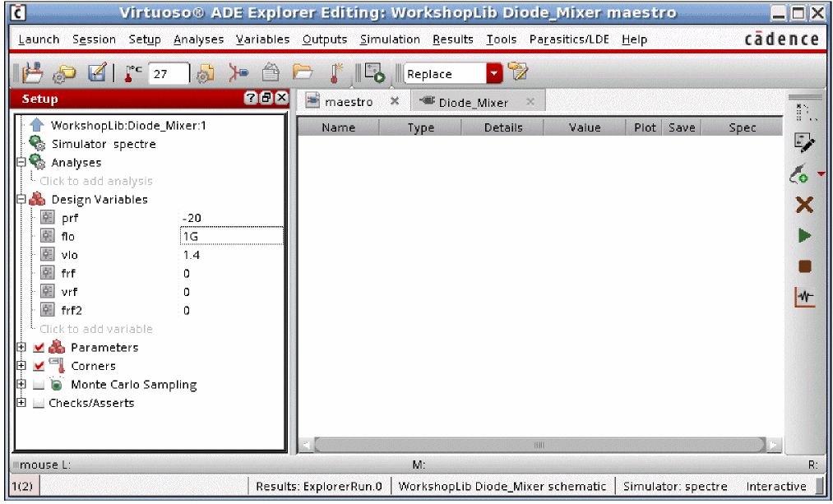Collapse the Analyses tree node
Viewport: 833px width, 504px height.
21,162
